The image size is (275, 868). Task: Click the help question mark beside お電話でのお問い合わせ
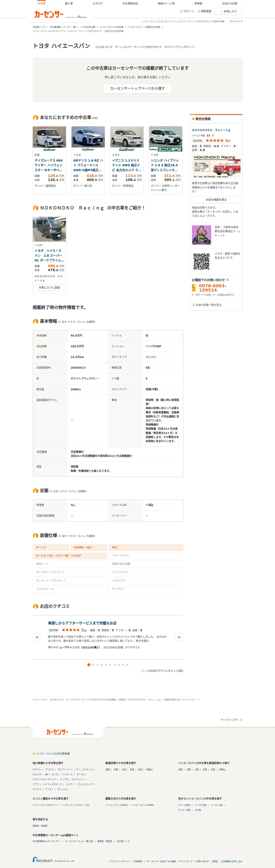coord(227,280)
